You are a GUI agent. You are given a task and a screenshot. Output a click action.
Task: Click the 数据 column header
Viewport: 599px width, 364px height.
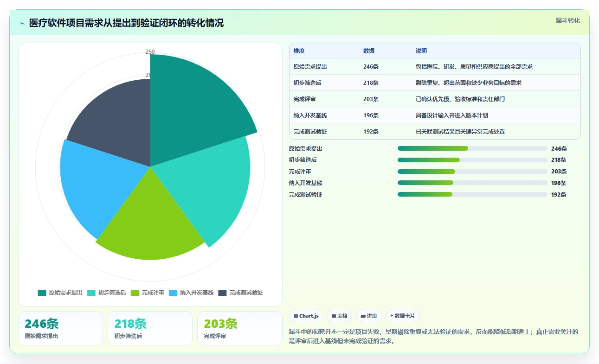(369, 51)
